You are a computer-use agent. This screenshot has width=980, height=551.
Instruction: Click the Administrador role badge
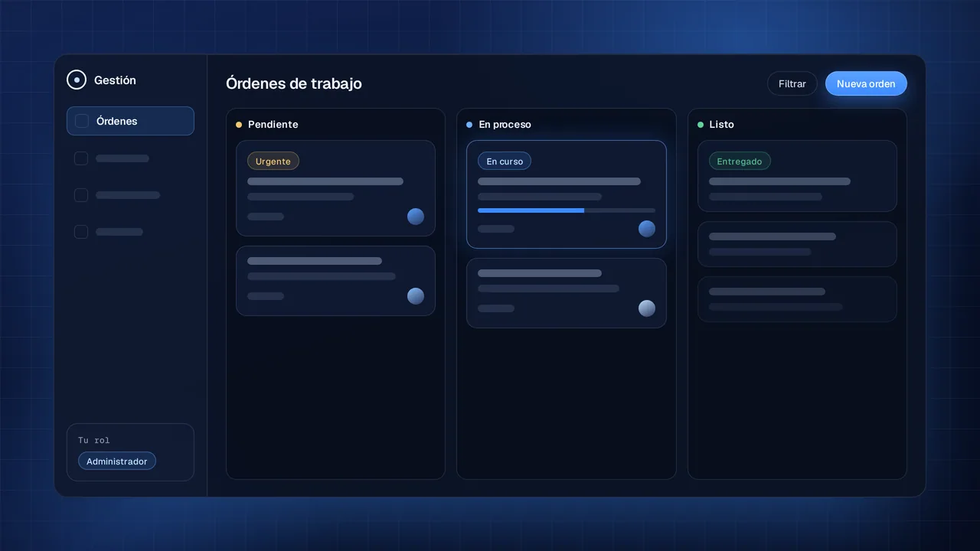click(x=117, y=461)
